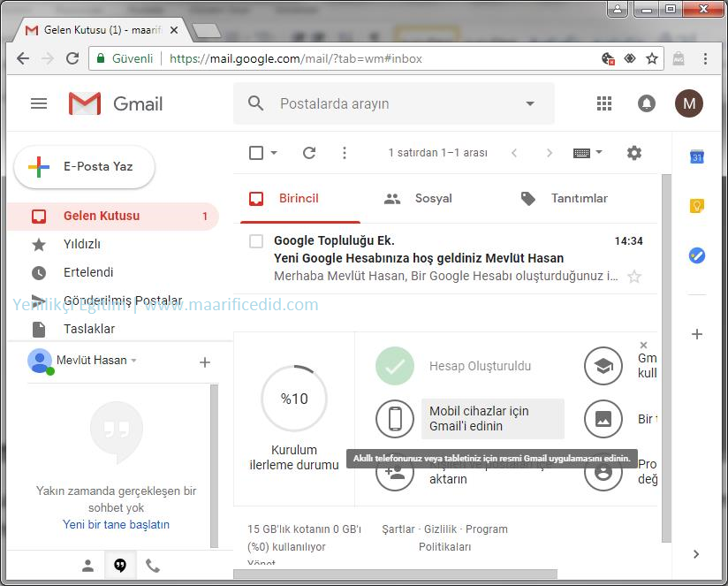The width and height of the screenshot is (728, 586).
Task: Click Yeni bir tane başlatın link
Action: point(116,525)
